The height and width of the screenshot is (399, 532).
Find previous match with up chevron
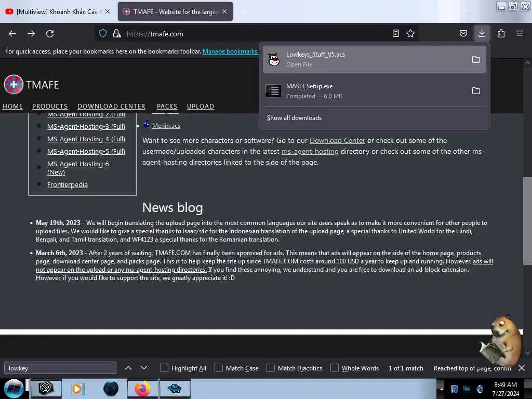pyautogui.click(x=128, y=368)
